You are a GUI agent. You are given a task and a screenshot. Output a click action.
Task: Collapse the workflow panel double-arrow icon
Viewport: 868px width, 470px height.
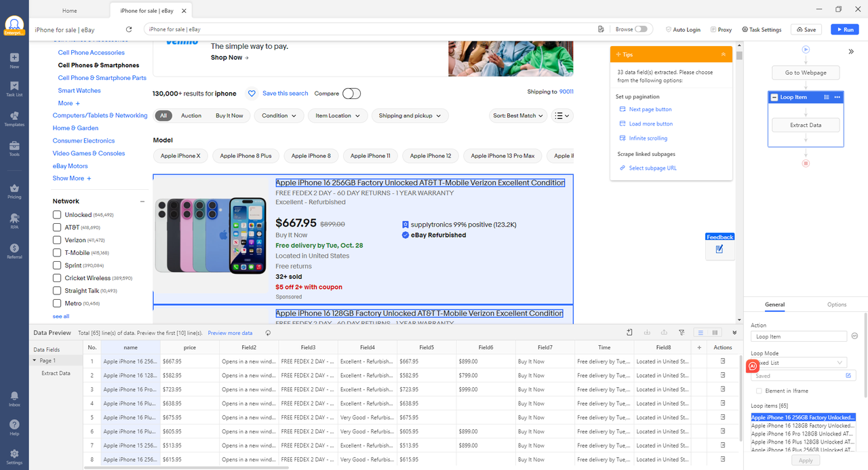pos(851,52)
